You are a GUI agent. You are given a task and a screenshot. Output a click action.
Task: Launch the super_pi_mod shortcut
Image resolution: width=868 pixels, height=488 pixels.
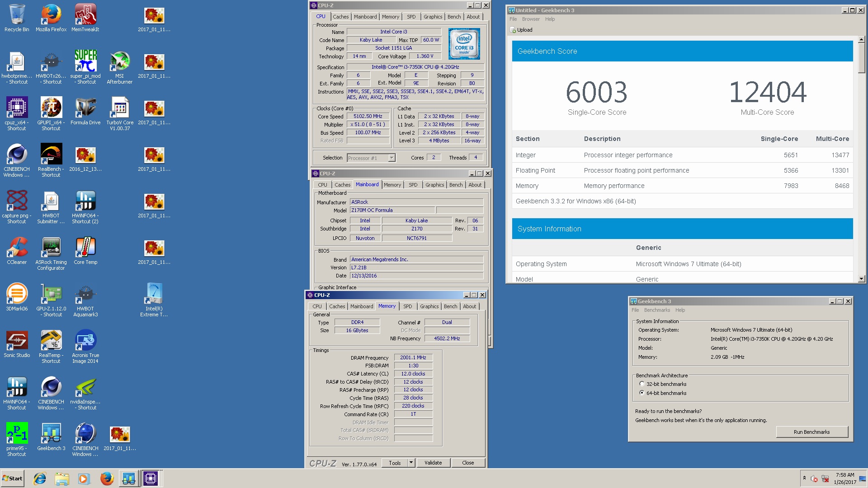(85, 67)
